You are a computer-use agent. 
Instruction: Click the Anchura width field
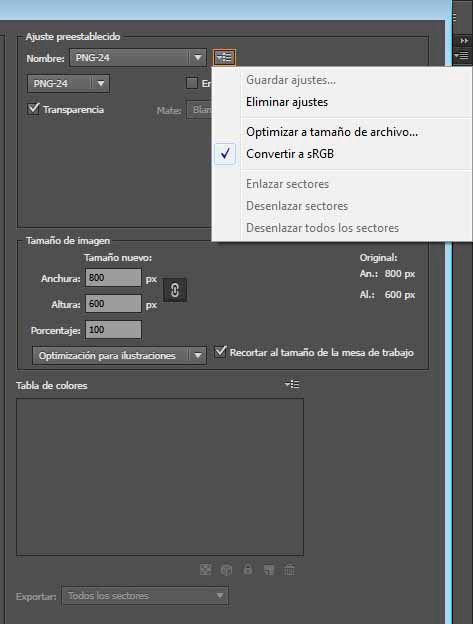click(x=113, y=277)
